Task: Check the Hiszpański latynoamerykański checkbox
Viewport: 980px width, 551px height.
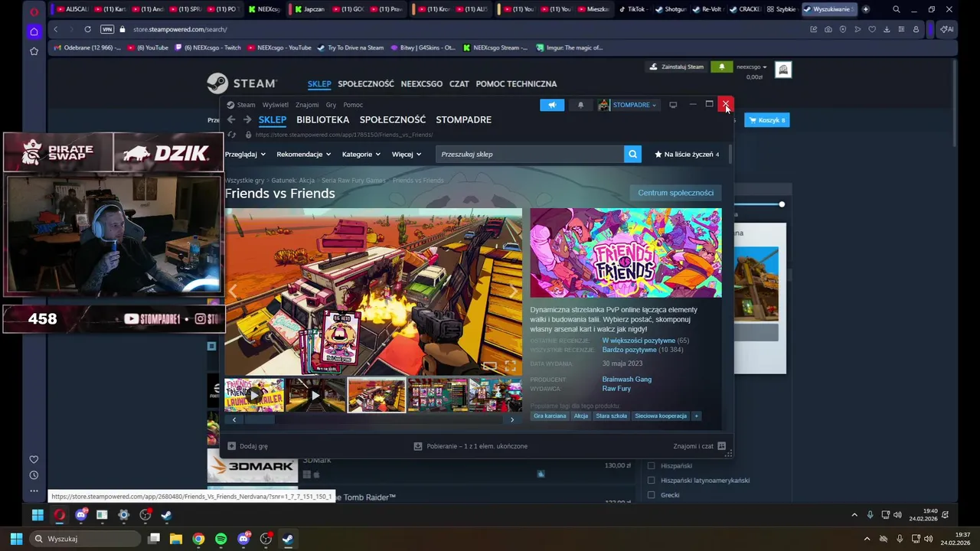Action: 652,481
